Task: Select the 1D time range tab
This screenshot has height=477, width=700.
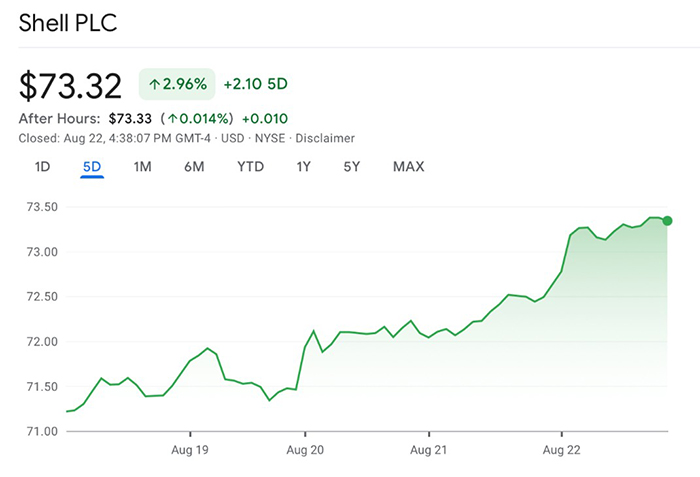Action: point(42,167)
